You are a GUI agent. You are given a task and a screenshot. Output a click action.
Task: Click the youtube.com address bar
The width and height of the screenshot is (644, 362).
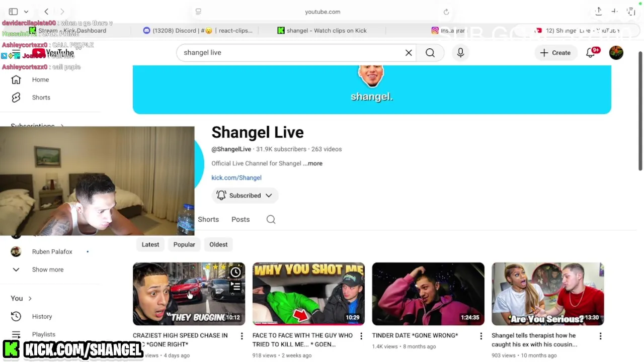[323, 12]
